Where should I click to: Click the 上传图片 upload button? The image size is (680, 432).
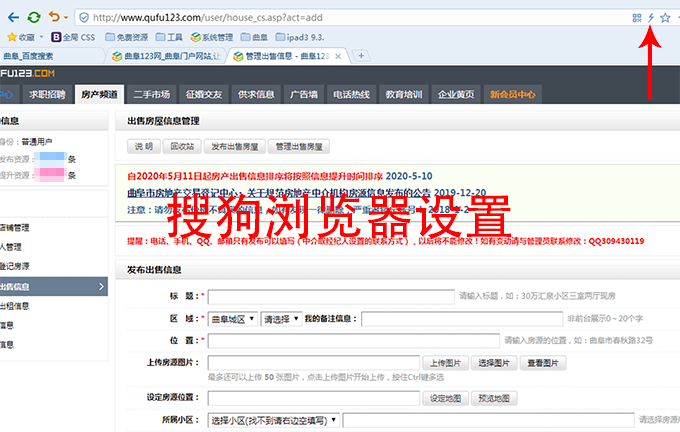click(445, 362)
